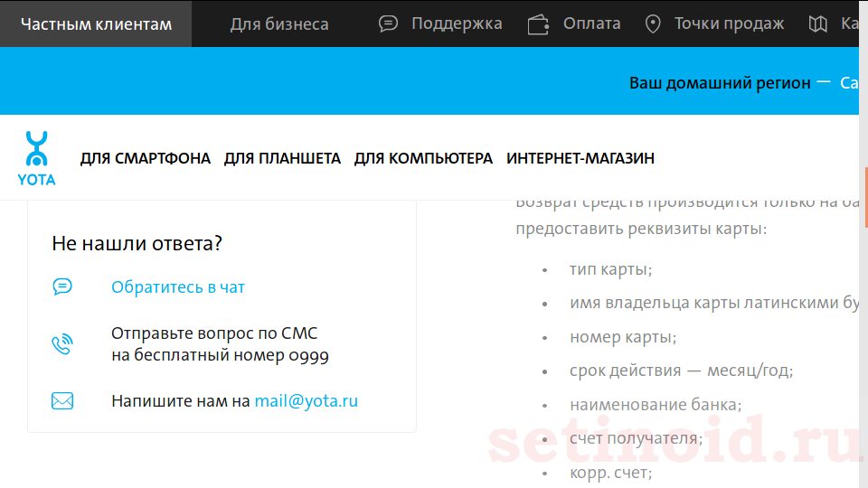Open Точки продаж link
The width and height of the screenshot is (868, 488).
point(729,23)
